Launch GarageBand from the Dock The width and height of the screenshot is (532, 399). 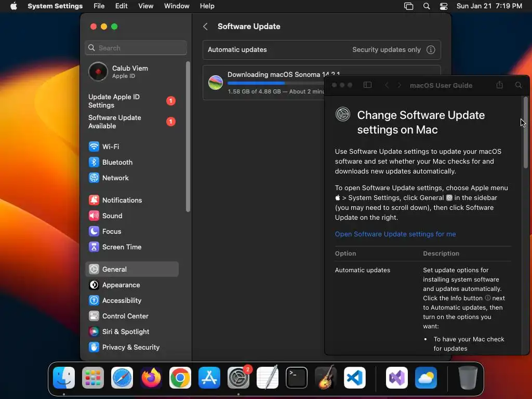coord(326,378)
